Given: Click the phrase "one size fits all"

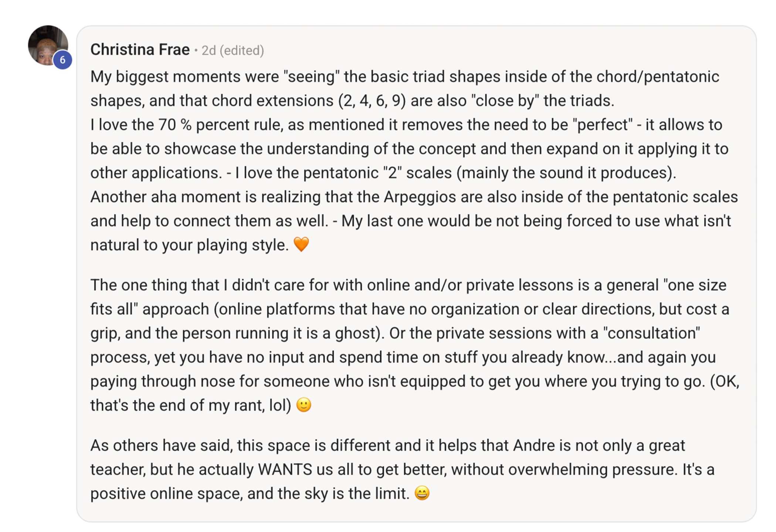Looking at the screenshot, I should pyautogui.click(x=408, y=297).
